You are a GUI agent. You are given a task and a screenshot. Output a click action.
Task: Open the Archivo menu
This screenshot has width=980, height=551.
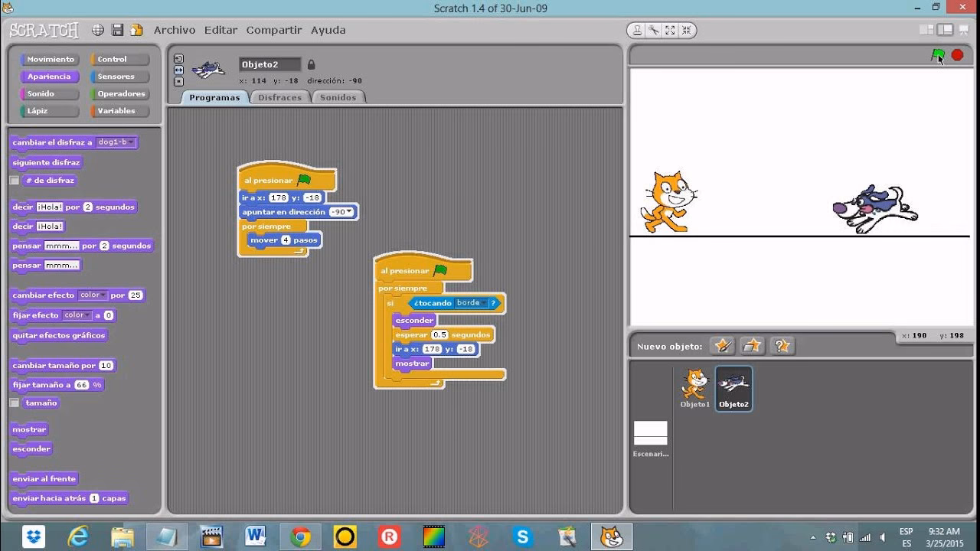coord(175,30)
